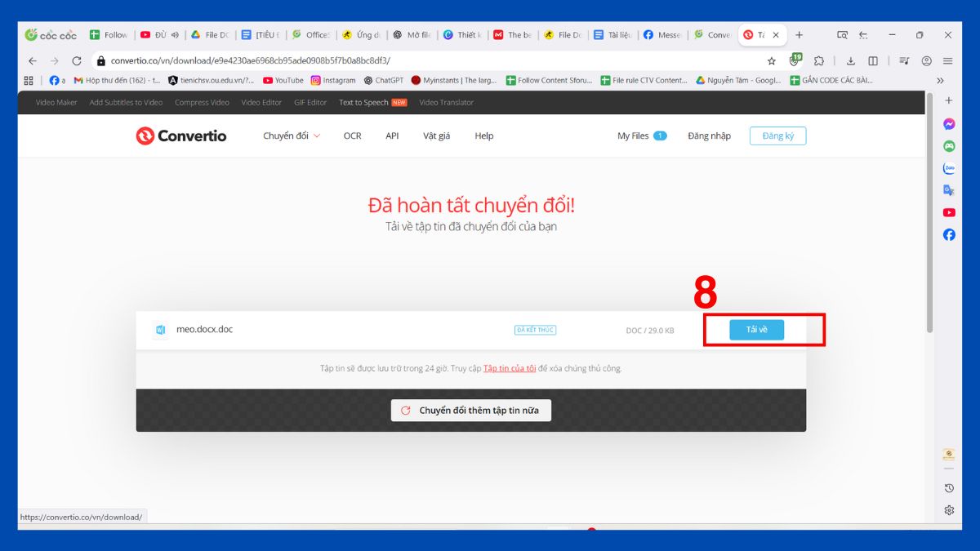Open Messenger from the browser sidebar

click(949, 124)
